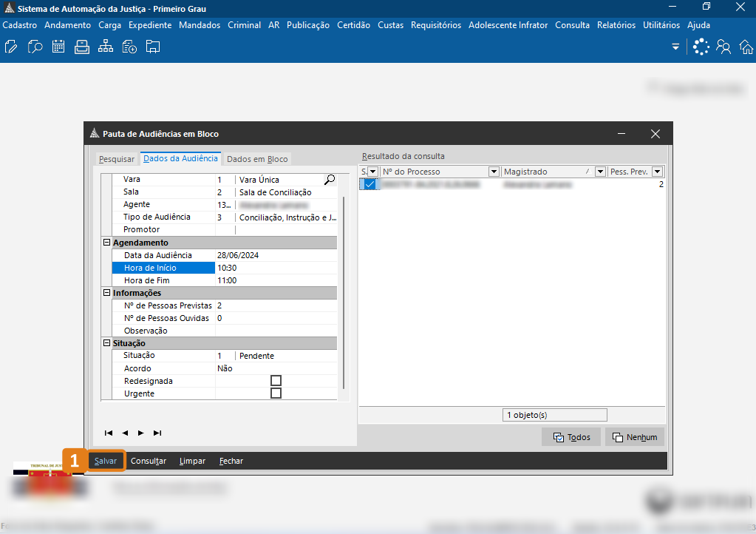Click the Vara magnifier lookup icon

coord(330,180)
